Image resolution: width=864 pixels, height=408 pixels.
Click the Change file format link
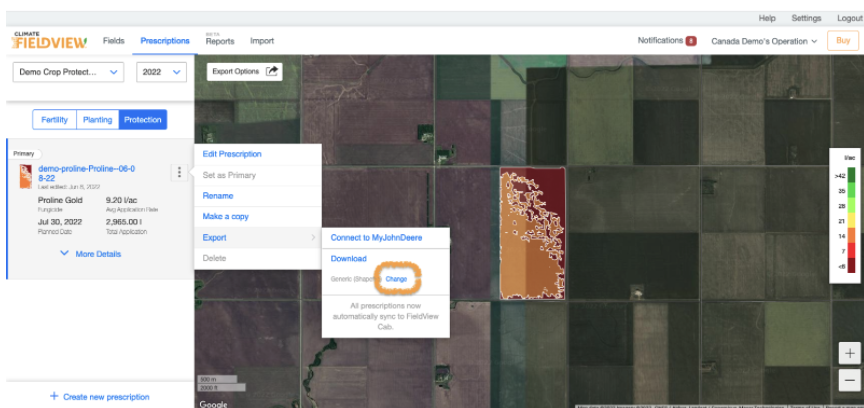396,279
